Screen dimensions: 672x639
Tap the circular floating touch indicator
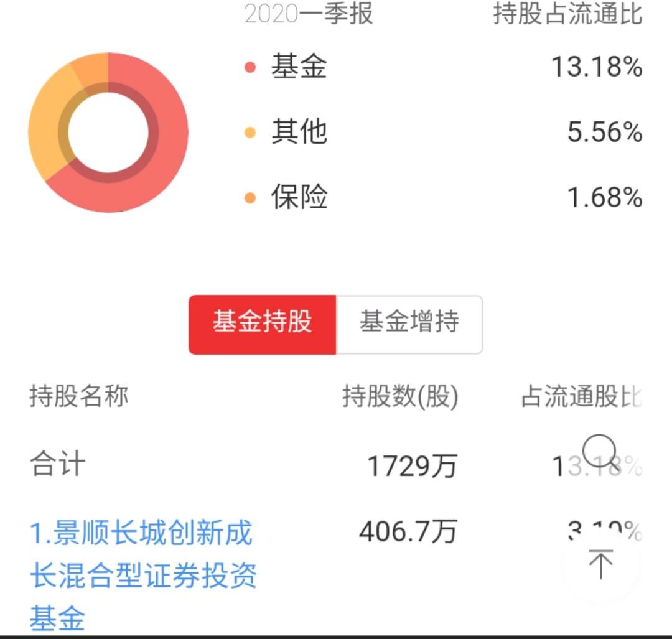(599, 451)
